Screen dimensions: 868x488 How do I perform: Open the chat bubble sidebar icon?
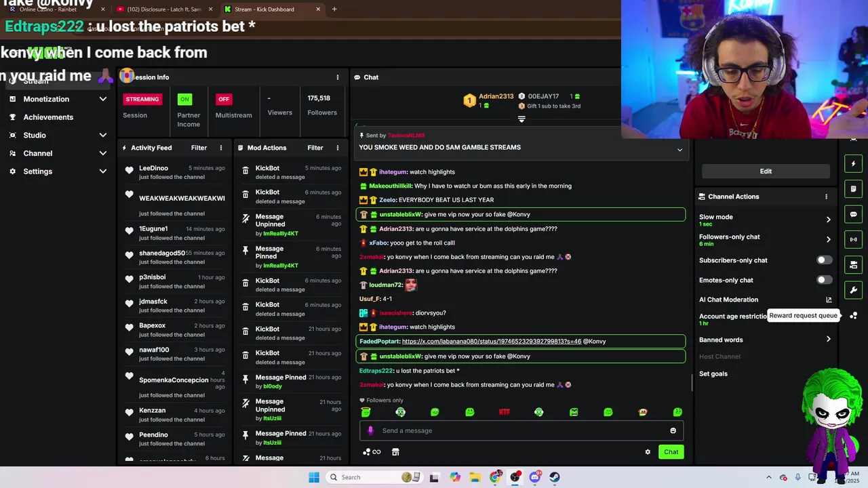coord(853,214)
